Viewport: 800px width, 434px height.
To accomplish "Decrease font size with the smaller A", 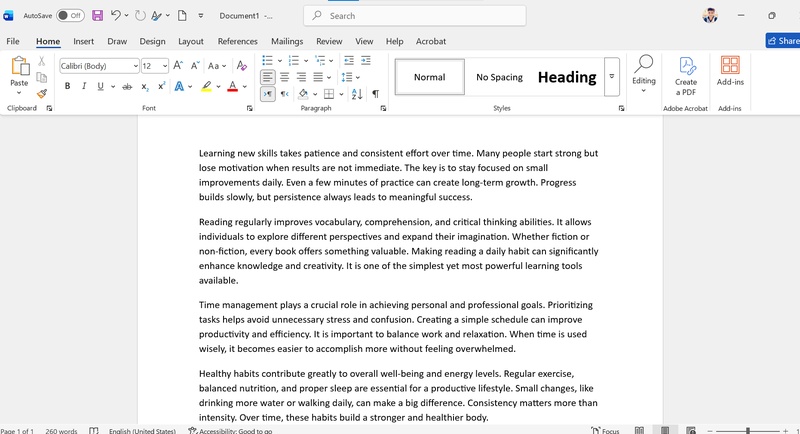I will (195, 66).
